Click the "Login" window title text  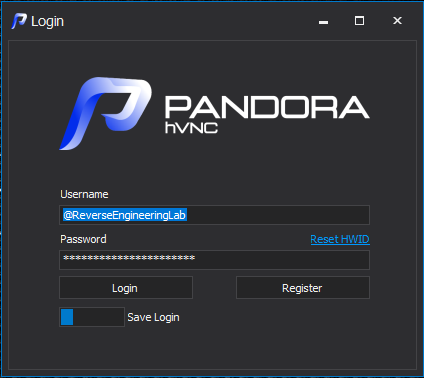pos(47,22)
